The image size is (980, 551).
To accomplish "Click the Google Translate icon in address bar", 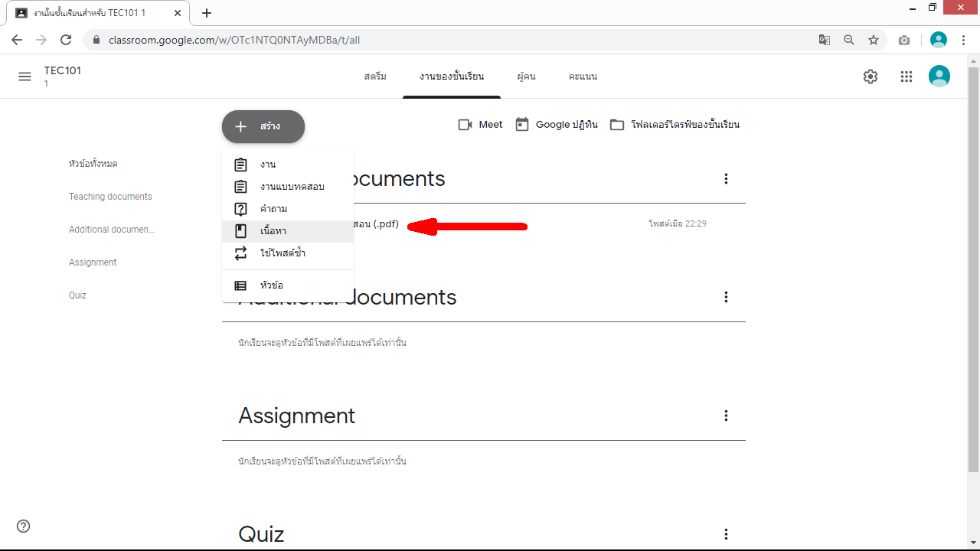I will click(825, 40).
